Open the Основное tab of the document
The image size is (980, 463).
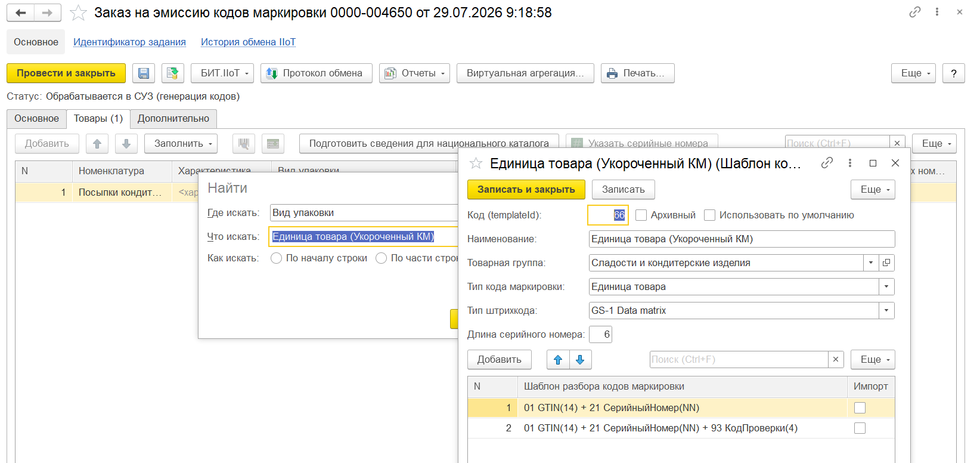click(x=36, y=119)
